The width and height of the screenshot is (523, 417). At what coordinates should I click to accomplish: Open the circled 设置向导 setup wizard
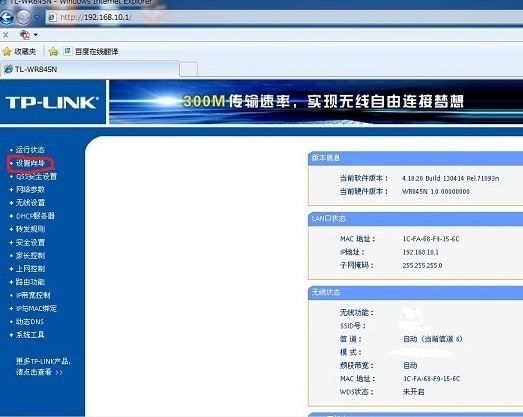30,163
